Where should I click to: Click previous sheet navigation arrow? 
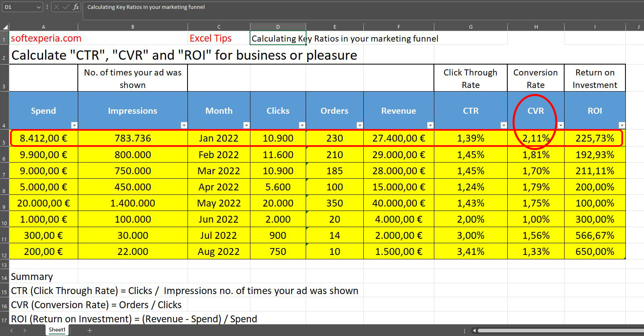12,330
